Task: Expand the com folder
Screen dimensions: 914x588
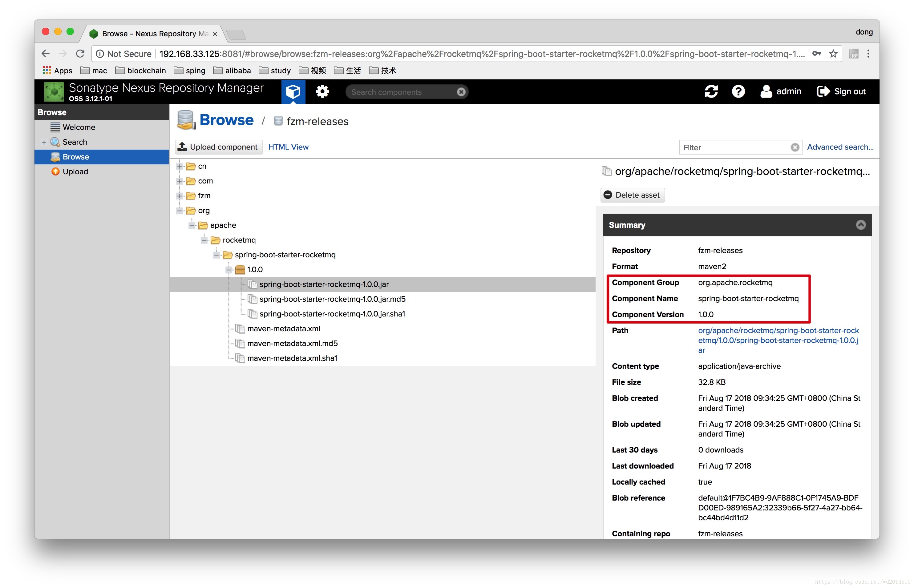Action: pos(179,181)
